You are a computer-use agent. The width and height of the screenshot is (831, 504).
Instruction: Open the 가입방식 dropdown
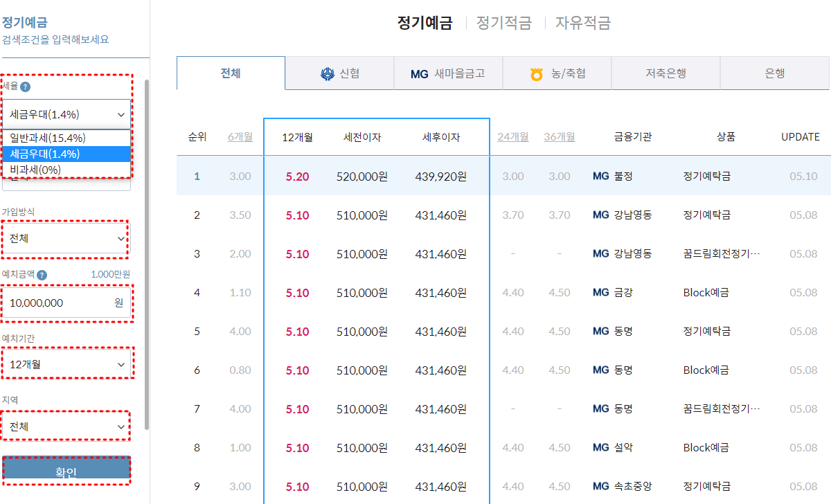(66, 238)
